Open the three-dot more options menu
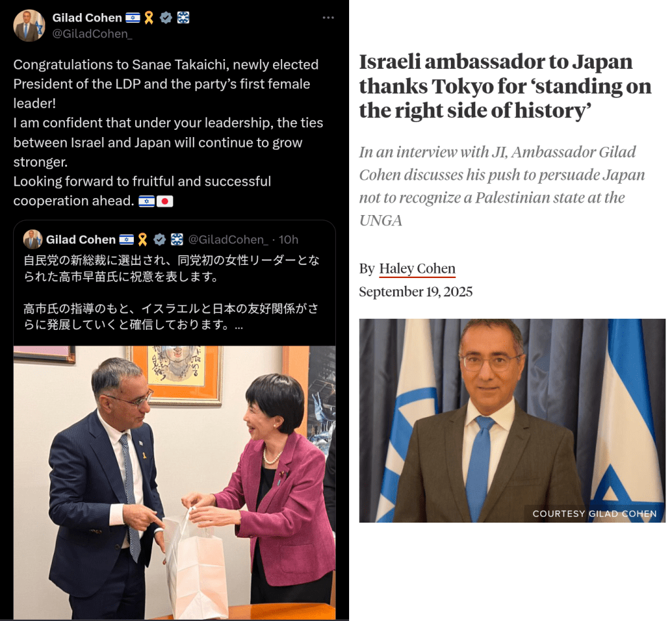The height and width of the screenshot is (621, 672). pos(328,18)
